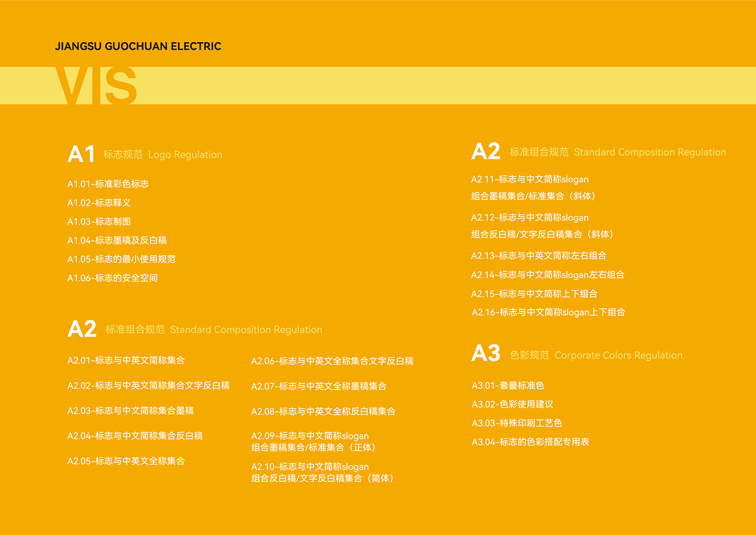
Task: Click entry A1.02-标志释义
Action: coord(99,203)
